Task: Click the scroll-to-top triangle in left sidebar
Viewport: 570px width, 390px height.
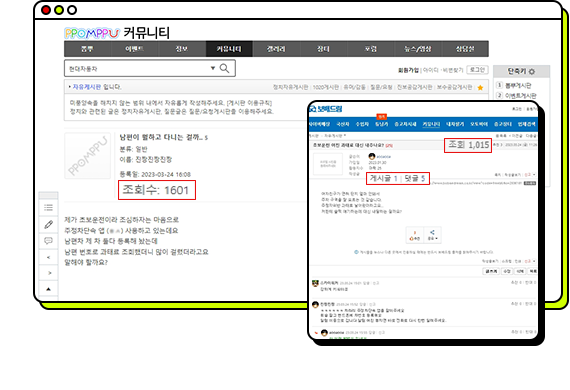Action: 48,289
